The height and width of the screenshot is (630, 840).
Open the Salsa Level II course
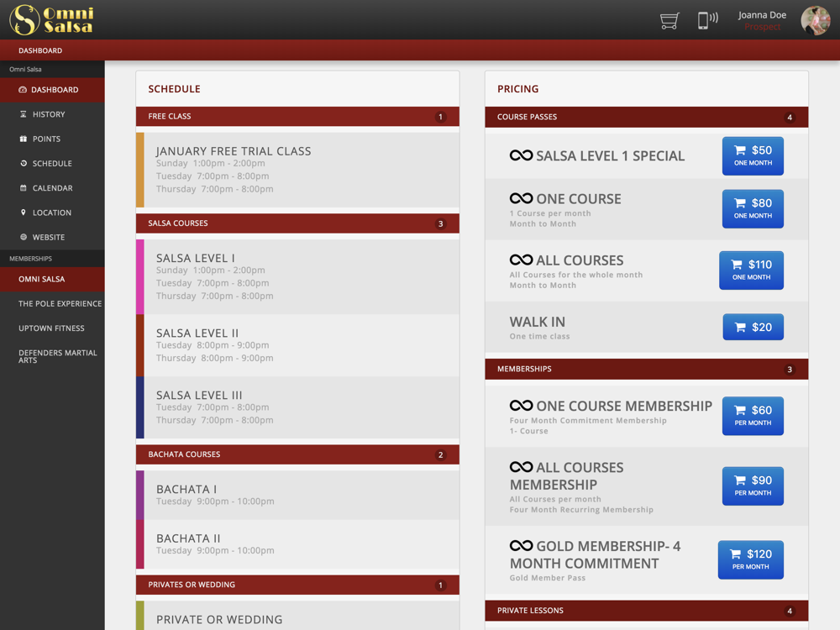[x=297, y=345]
